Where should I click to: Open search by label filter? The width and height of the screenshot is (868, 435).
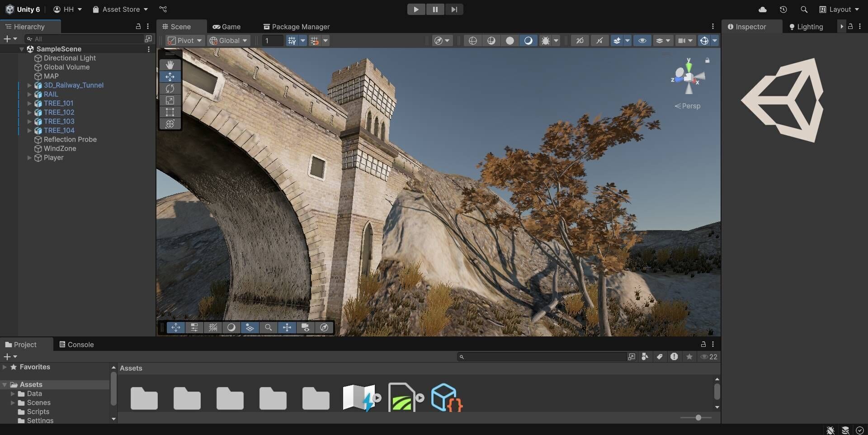tap(660, 357)
